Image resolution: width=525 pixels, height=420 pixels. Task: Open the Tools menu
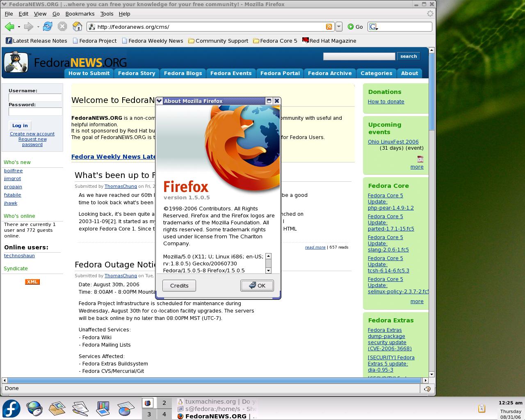(x=107, y=14)
